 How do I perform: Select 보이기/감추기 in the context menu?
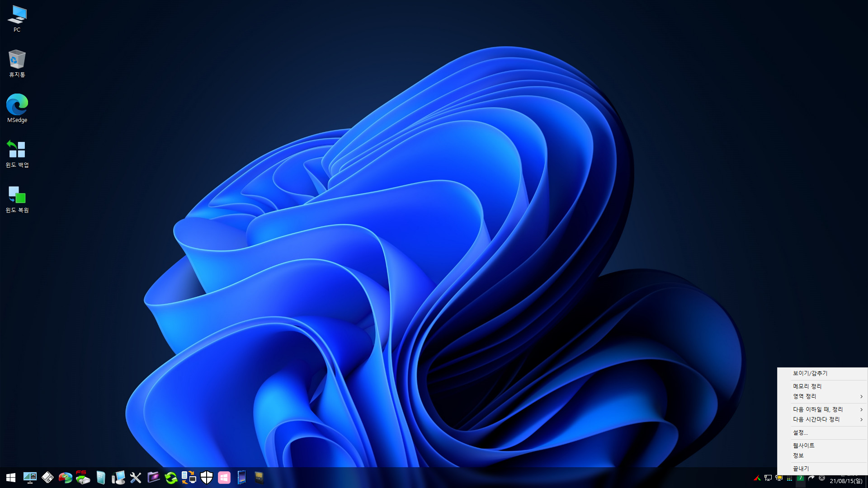(x=822, y=373)
